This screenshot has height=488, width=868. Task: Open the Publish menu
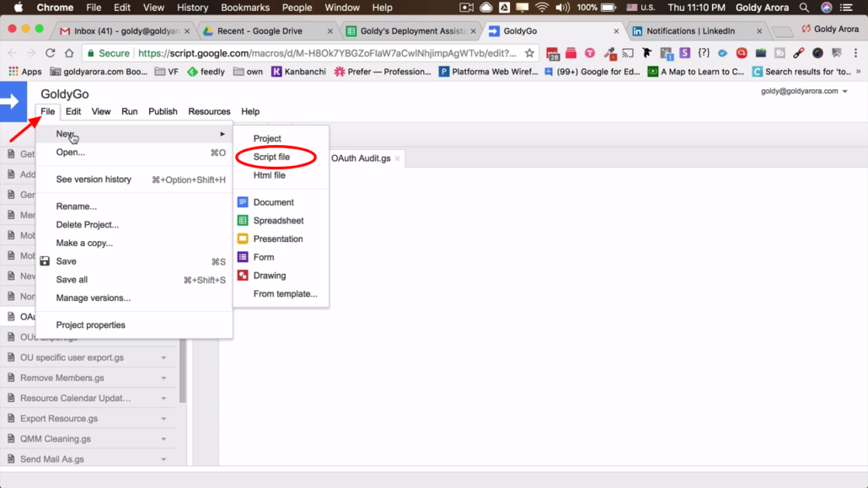pyautogui.click(x=163, y=111)
